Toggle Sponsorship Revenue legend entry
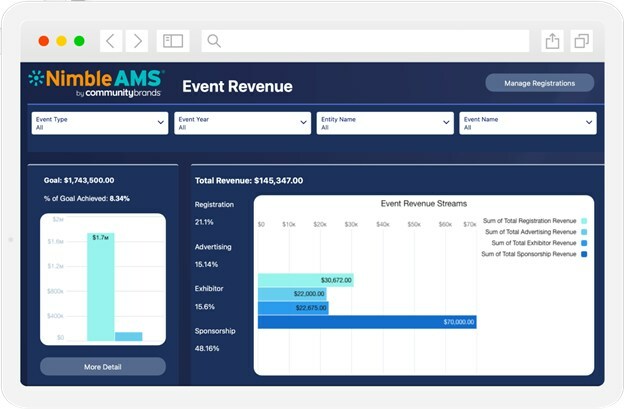 (584, 254)
